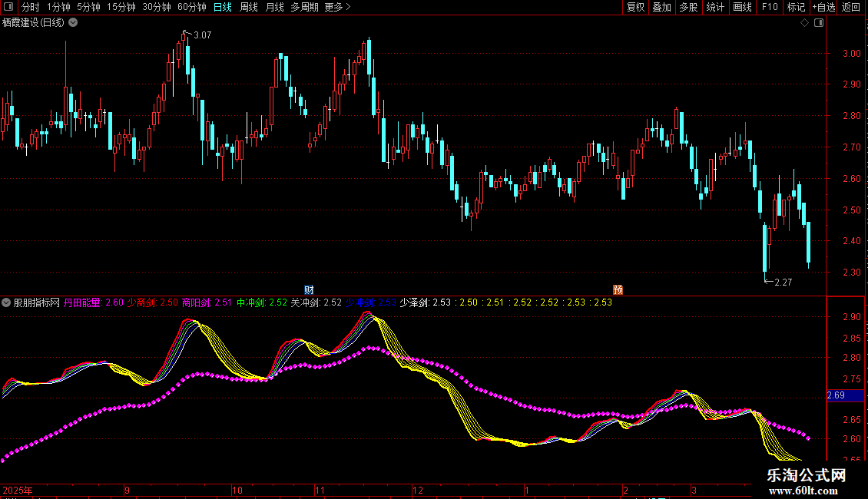
Task: Add stock with +自选 button
Action: [x=823, y=8]
